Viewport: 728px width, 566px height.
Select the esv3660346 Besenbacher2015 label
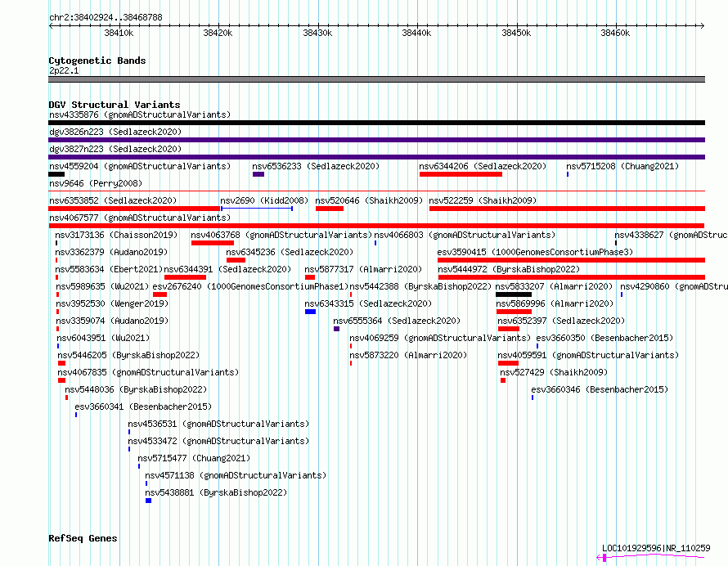point(600,389)
